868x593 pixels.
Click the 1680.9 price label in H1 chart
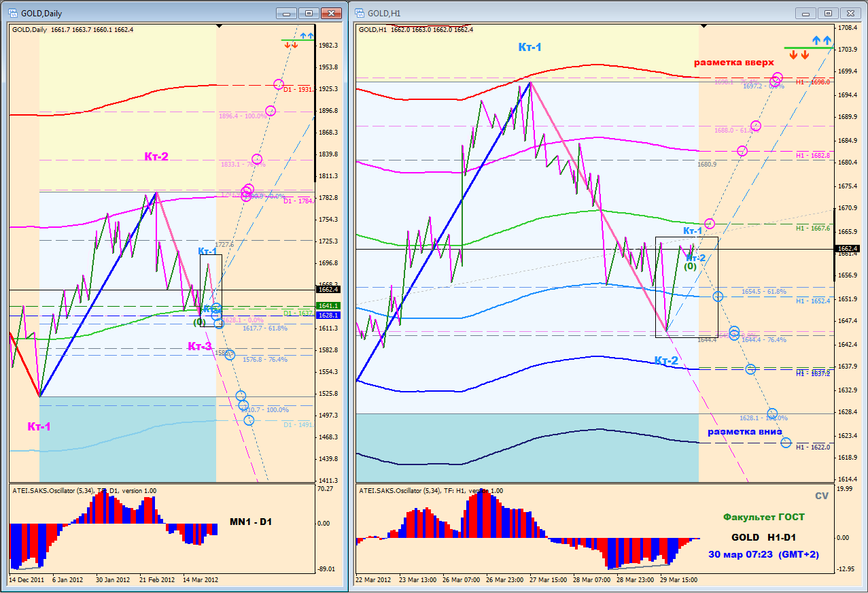click(707, 164)
